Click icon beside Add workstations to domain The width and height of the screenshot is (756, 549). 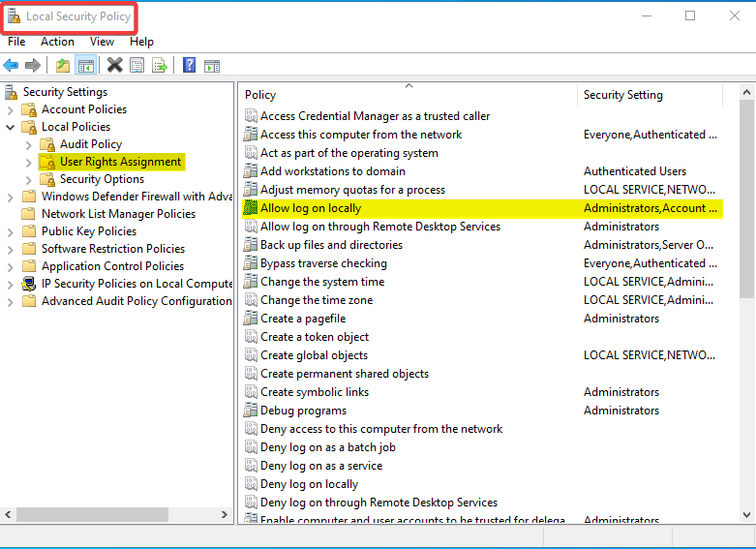[x=251, y=171]
